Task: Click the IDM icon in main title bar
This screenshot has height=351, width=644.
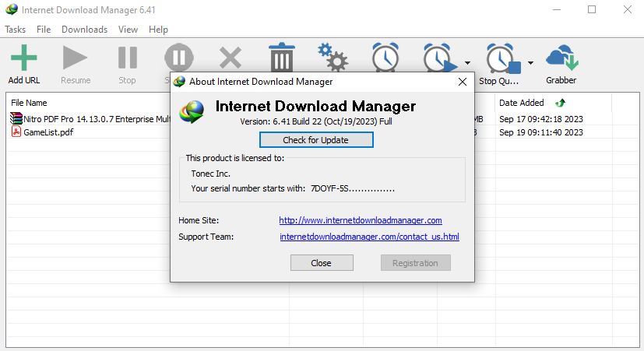Action: [12, 9]
